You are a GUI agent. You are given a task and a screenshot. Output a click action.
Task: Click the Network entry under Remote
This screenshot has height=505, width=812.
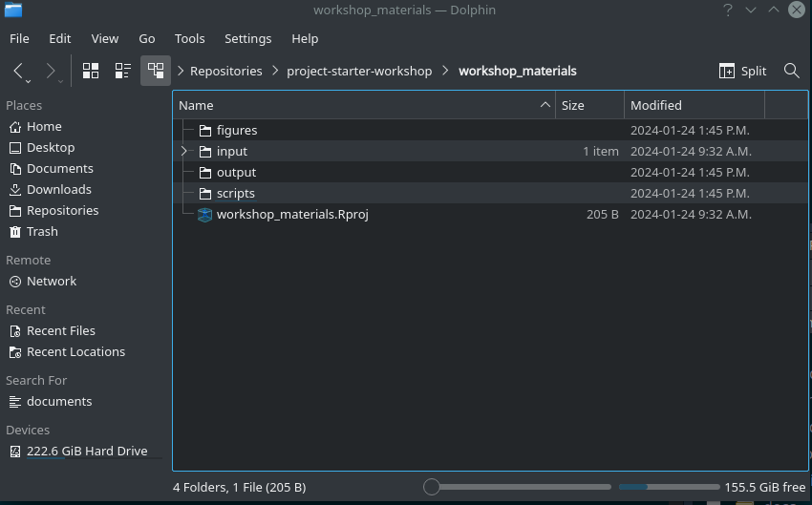click(52, 282)
